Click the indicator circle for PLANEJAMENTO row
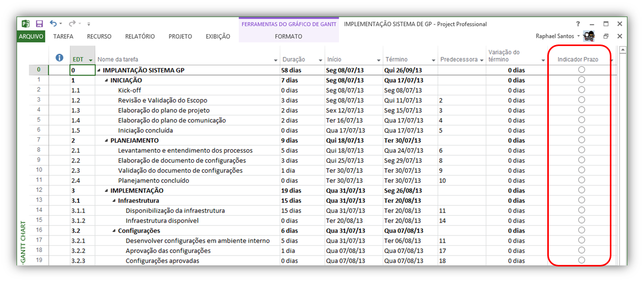 (x=581, y=140)
